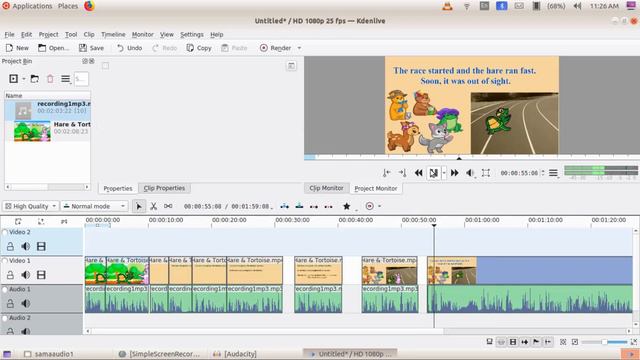This screenshot has height=360, width=640.
Task: Click the New project button
Action: coord(17,48)
